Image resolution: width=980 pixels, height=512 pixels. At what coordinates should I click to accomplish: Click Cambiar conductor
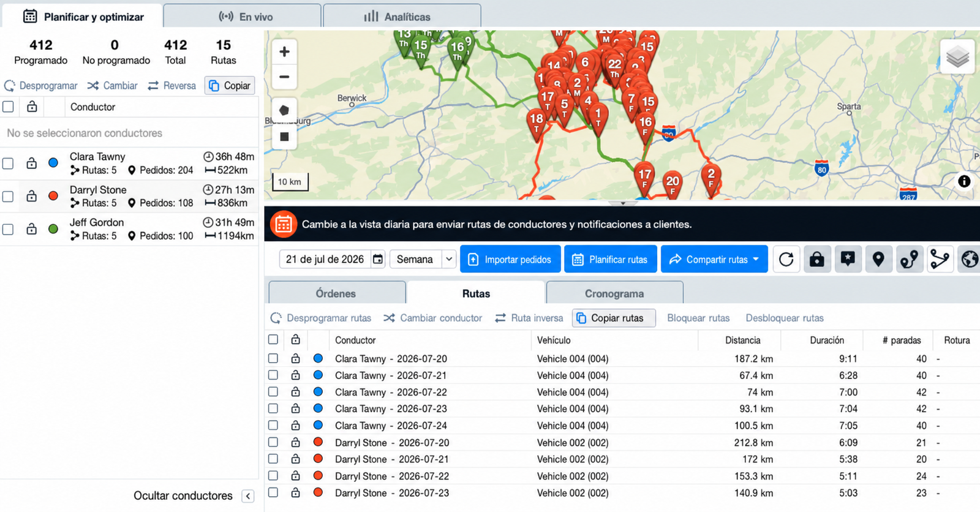point(433,318)
